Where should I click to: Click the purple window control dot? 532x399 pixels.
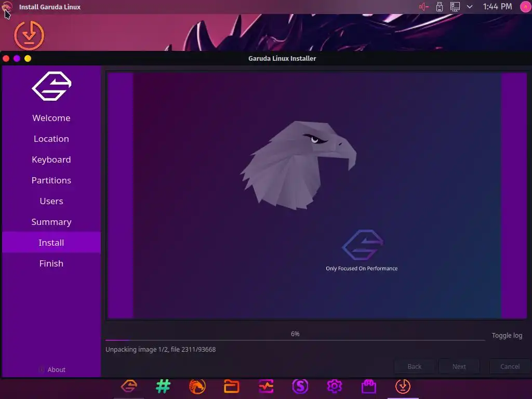[x=17, y=58]
